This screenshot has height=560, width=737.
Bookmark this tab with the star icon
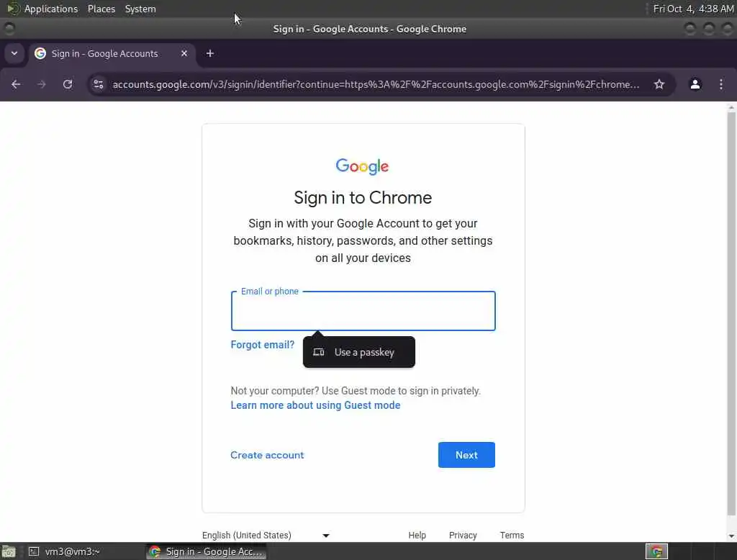(659, 84)
